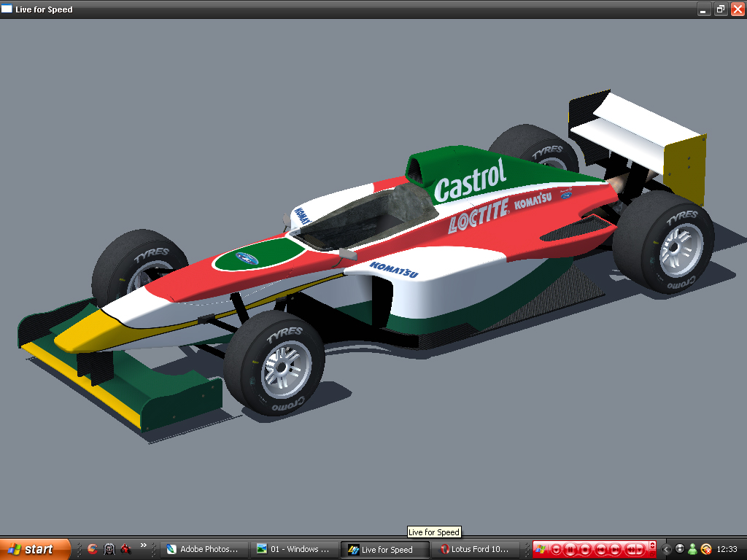Restore down the Live for Speed window
The height and width of the screenshot is (560, 747).
pyautogui.click(x=721, y=9)
